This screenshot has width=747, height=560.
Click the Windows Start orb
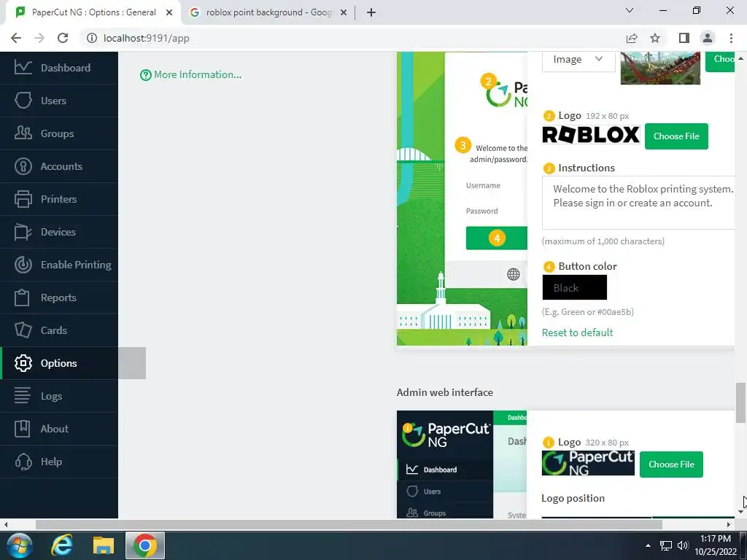(19, 545)
